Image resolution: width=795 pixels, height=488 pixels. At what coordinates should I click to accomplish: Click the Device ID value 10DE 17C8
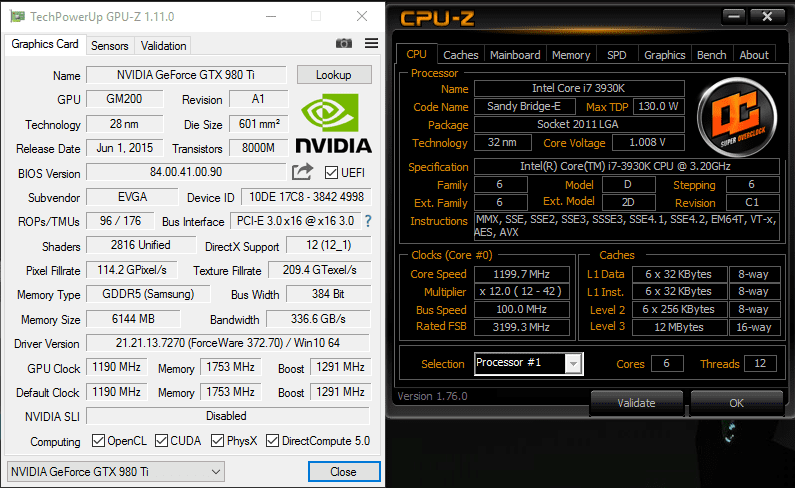tap(306, 197)
